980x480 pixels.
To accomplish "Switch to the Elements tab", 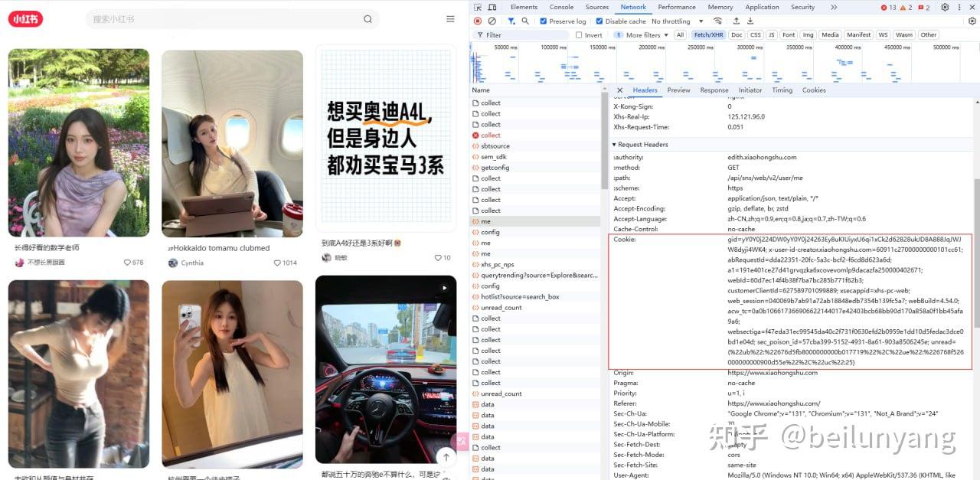I will coord(524,7).
